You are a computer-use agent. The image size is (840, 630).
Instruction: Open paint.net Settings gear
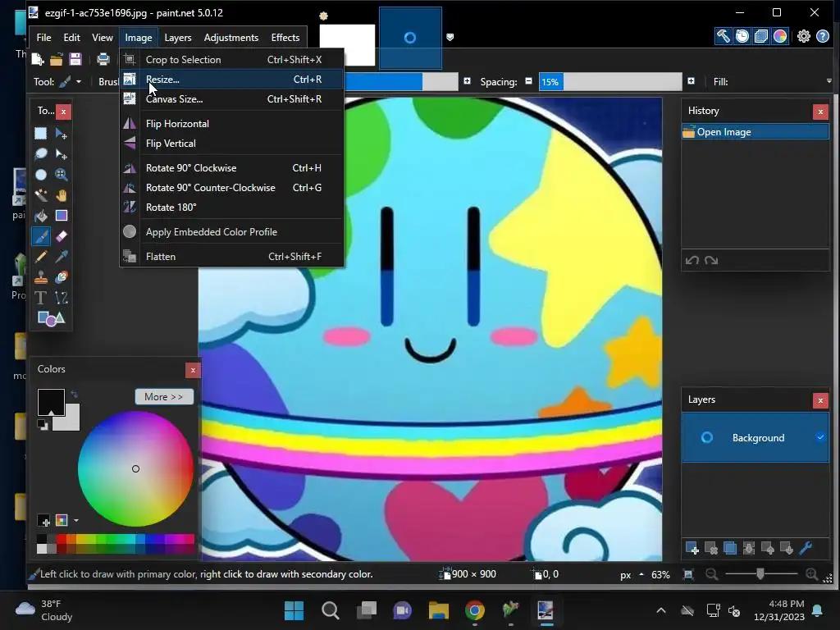804,36
